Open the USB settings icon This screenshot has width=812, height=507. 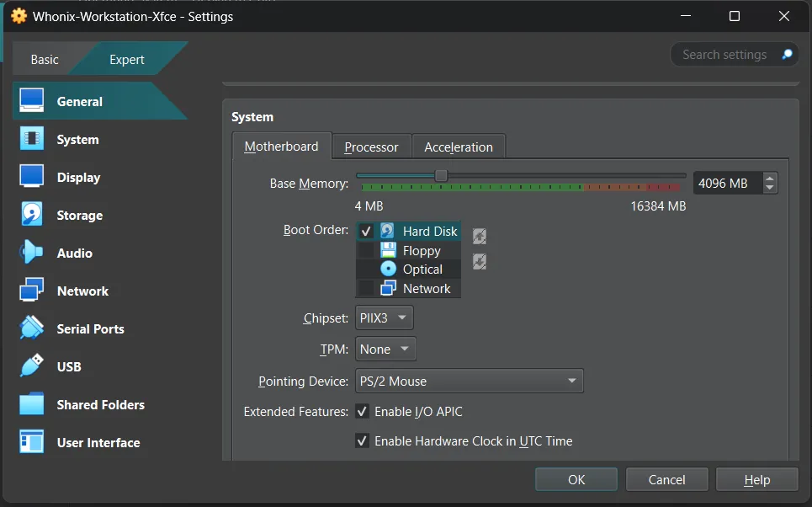[x=32, y=366]
